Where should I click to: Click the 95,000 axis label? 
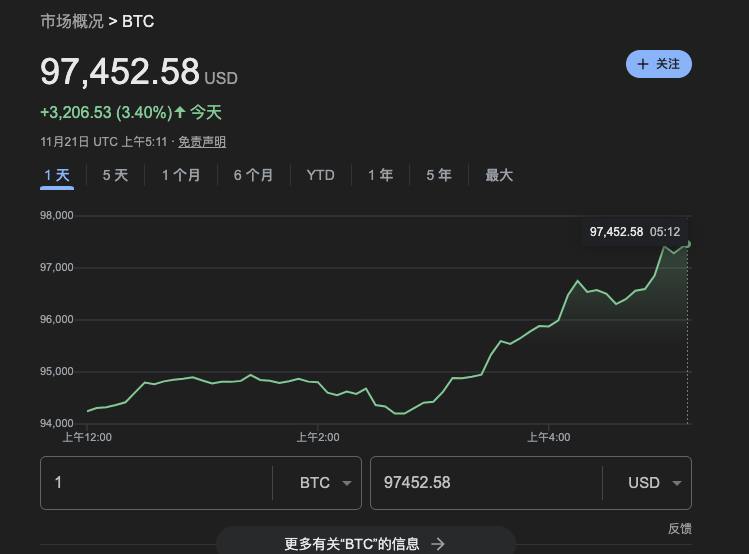pyautogui.click(x=57, y=372)
